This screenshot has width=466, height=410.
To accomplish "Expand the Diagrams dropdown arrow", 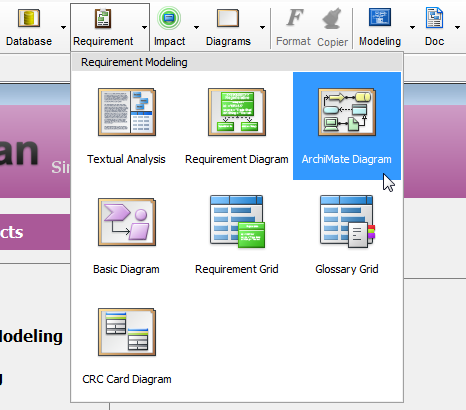I will (x=262, y=27).
